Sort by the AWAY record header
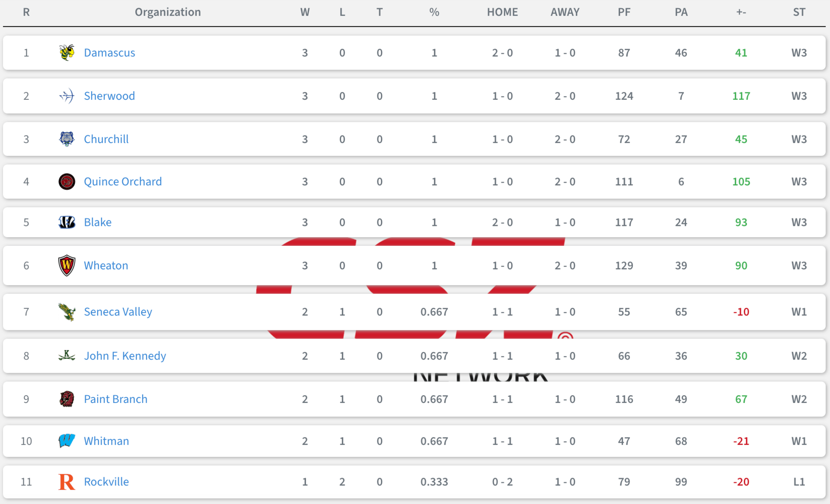The image size is (830, 504). coord(565,12)
